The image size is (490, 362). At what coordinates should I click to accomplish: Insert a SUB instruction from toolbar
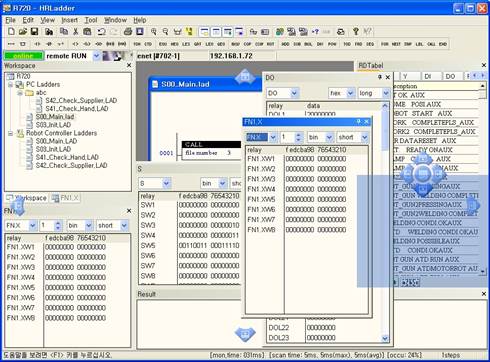tap(297, 44)
